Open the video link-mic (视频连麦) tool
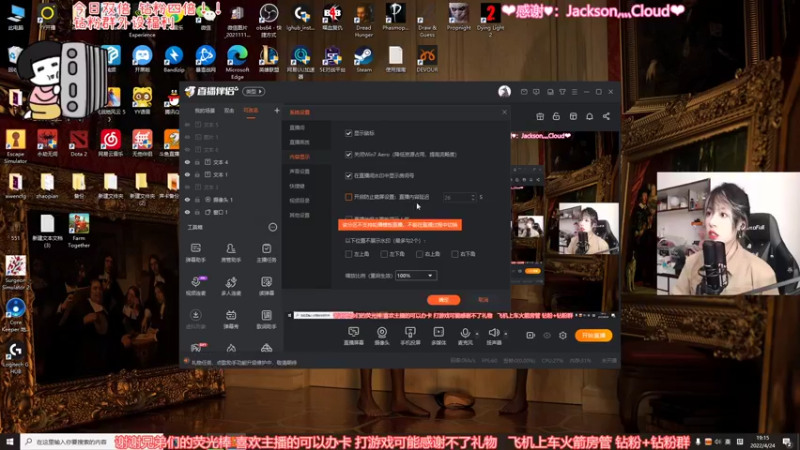800x450 pixels. coord(195,286)
